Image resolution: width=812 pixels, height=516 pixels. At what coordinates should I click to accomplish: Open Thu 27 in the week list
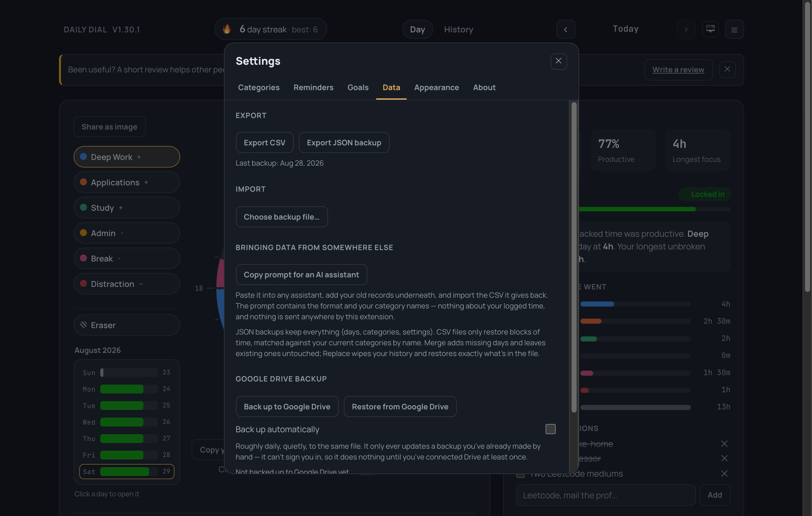(x=127, y=438)
